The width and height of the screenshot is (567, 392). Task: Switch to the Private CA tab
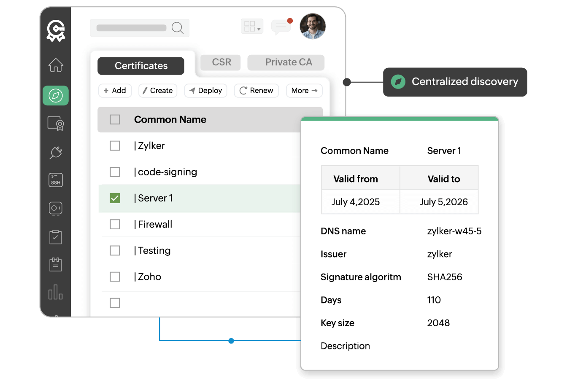(x=289, y=62)
